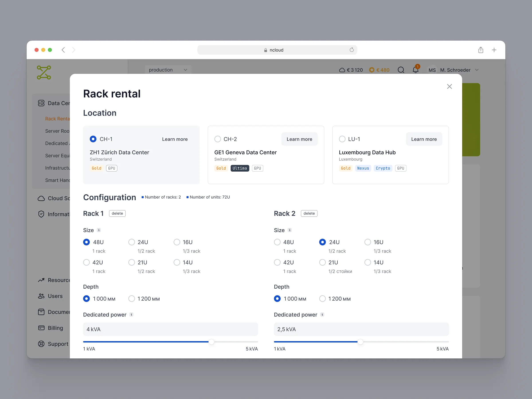Open the Billing sidebar item
Screen dimensions: 532x399
point(55,328)
